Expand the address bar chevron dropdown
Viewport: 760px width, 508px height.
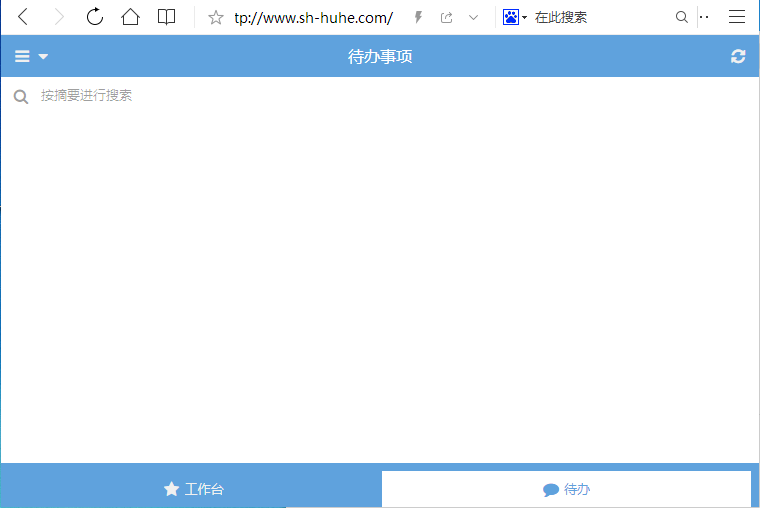pyautogui.click(x=473, y=18)
